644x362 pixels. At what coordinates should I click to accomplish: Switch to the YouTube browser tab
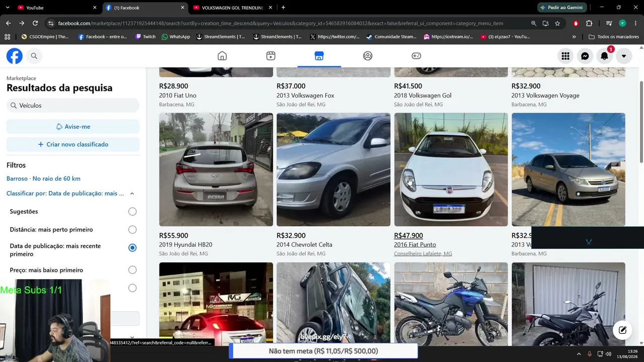(x=56, y=8)
